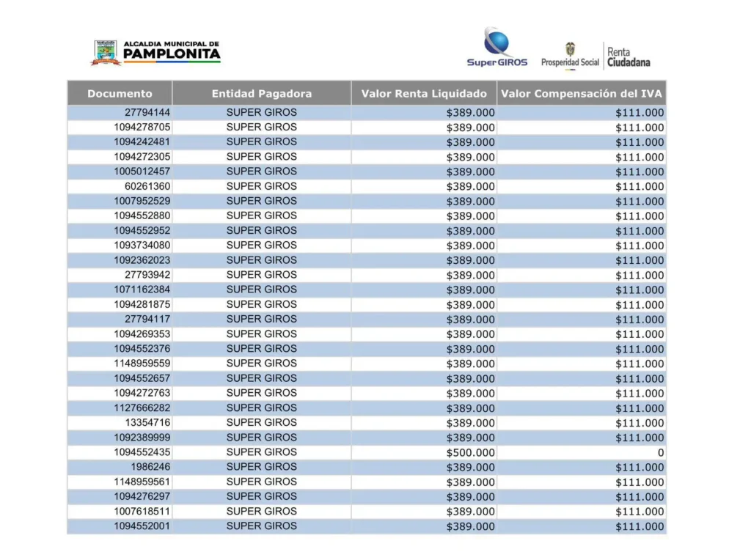The height and width of the screenshot is (560, 751).
Task: Click document number 1094272305
Action: tap(142, 157)
